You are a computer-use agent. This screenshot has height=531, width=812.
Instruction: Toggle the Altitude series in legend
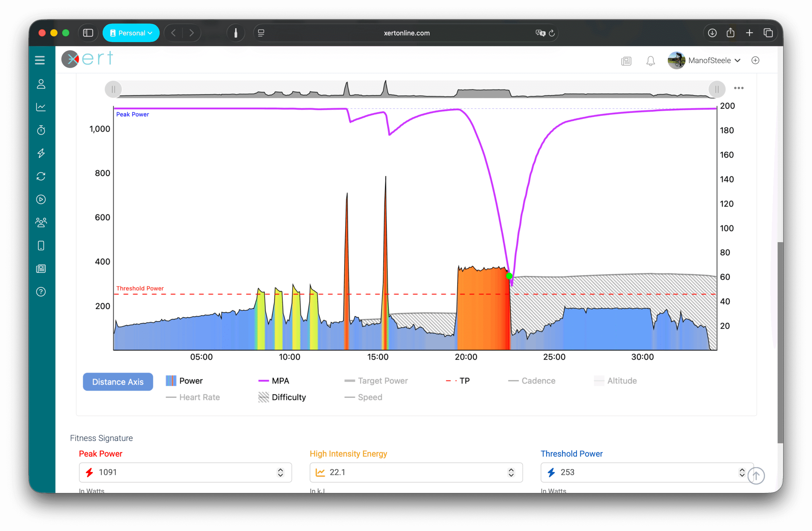pos(615,381)
